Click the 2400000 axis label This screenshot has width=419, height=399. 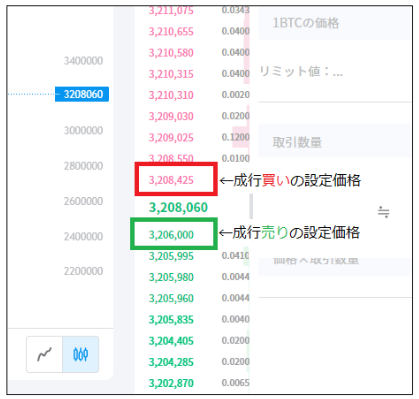[x=83, y=236]
